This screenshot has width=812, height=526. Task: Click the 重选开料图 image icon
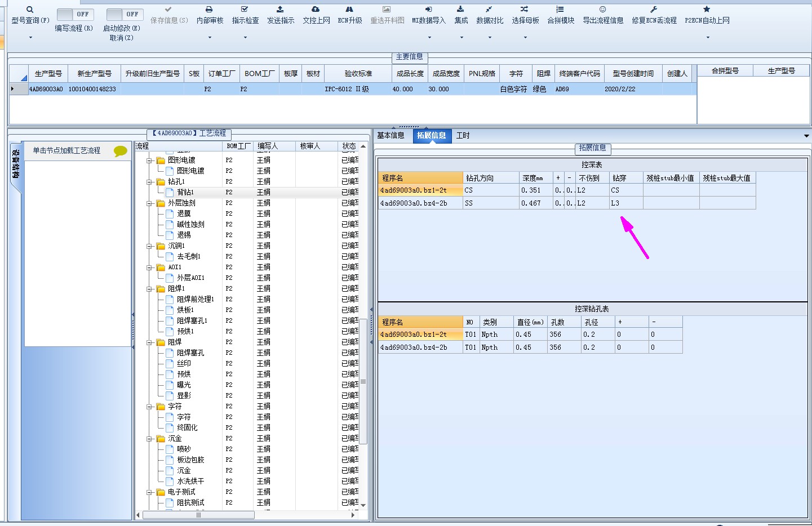tap(387, 10)
